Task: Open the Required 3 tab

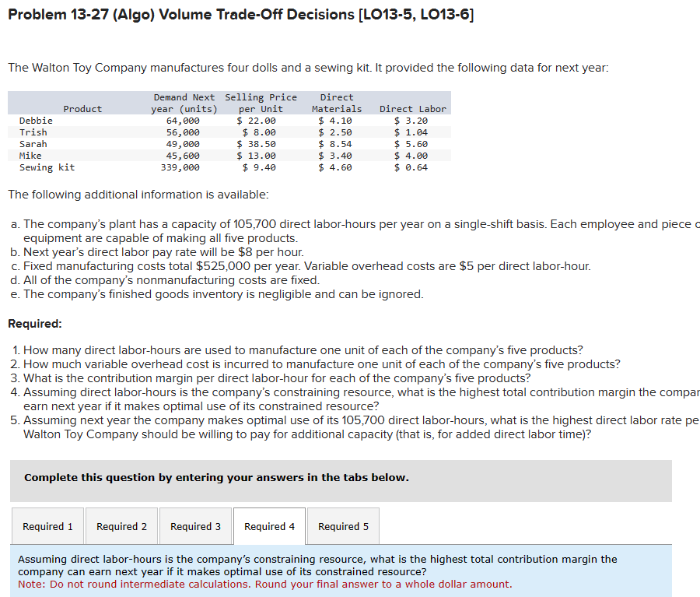Action: pos(195,525)
